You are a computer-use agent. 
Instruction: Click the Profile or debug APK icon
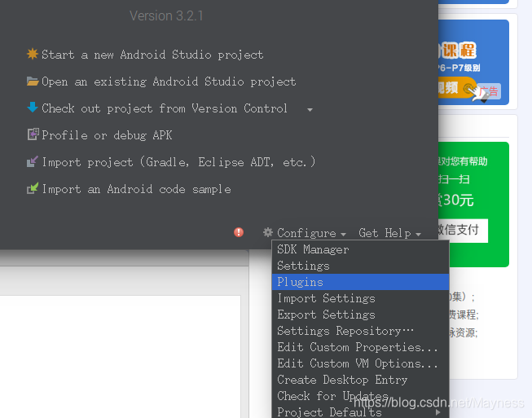(x=33, y=134)
